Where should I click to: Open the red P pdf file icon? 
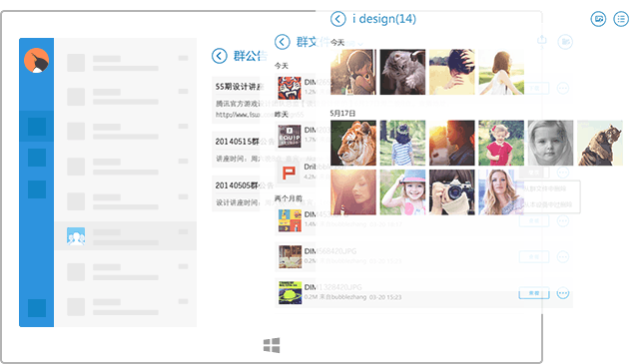(289, 173)
